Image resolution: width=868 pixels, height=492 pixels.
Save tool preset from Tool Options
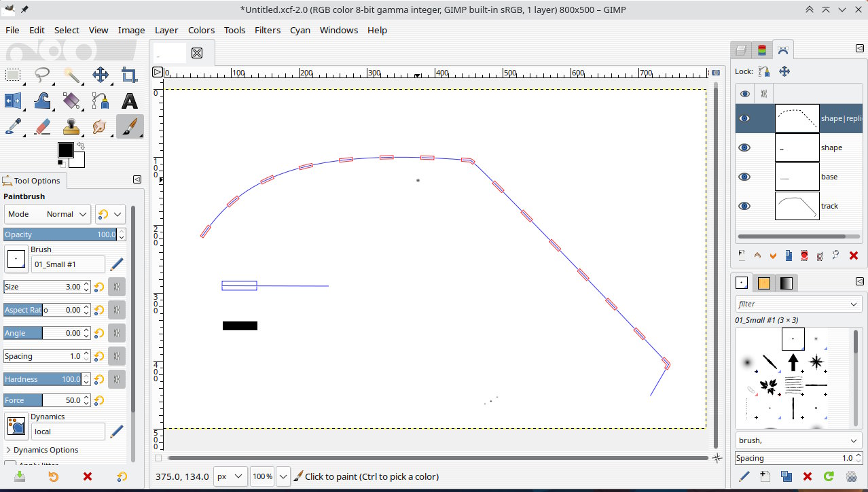20,477
